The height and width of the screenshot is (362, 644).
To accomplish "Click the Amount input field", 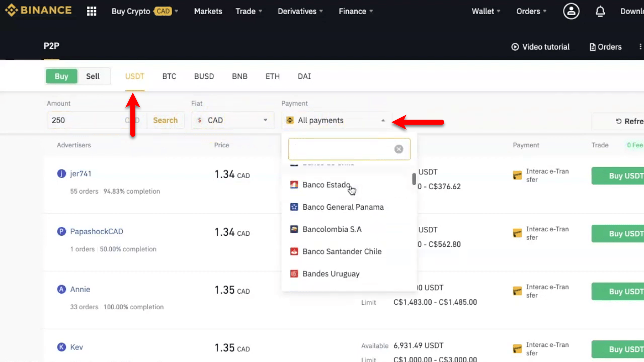I will click(x=96, y=120).
